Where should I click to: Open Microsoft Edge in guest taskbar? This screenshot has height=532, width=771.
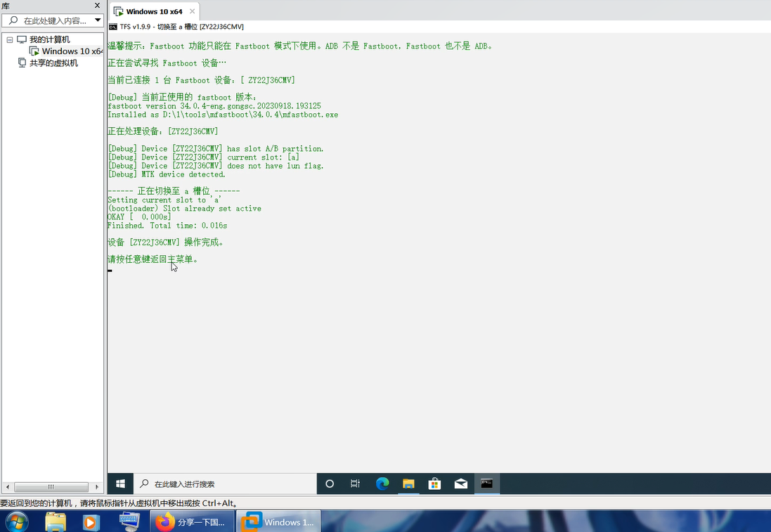click(x=382, y=484)
